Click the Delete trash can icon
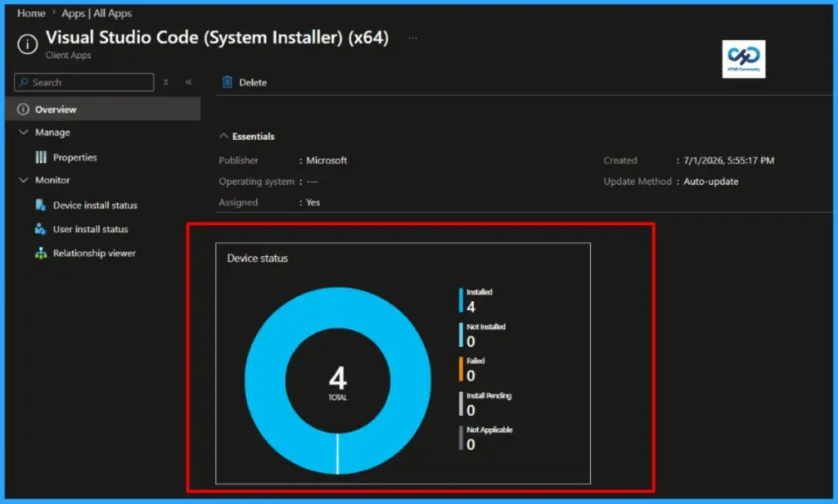 pos(228,82)
